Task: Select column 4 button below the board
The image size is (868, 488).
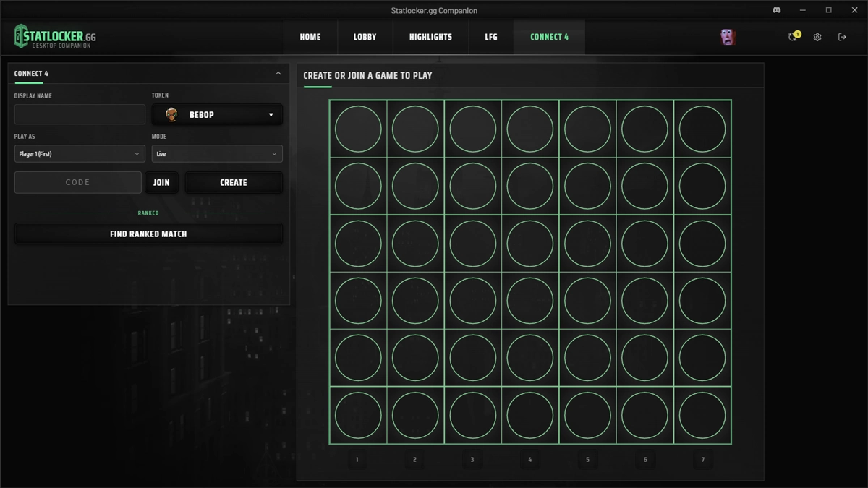Action: click(530, 459)
